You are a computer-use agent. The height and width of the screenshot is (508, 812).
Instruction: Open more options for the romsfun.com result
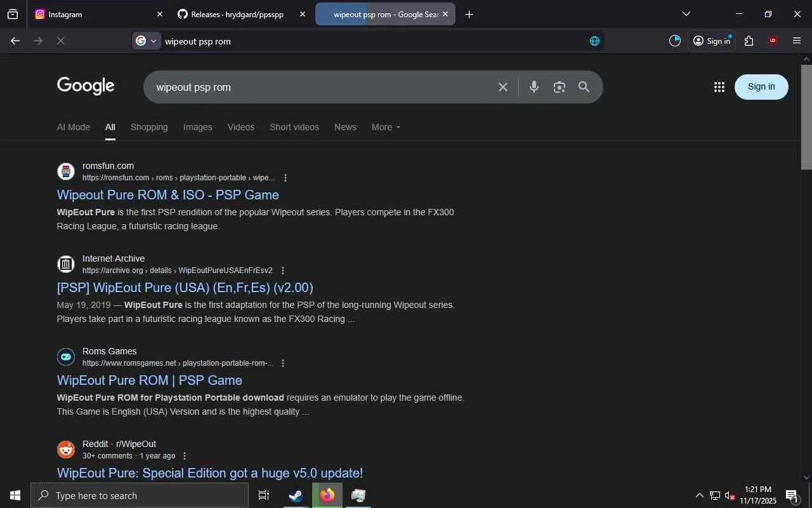coord(285,178)
